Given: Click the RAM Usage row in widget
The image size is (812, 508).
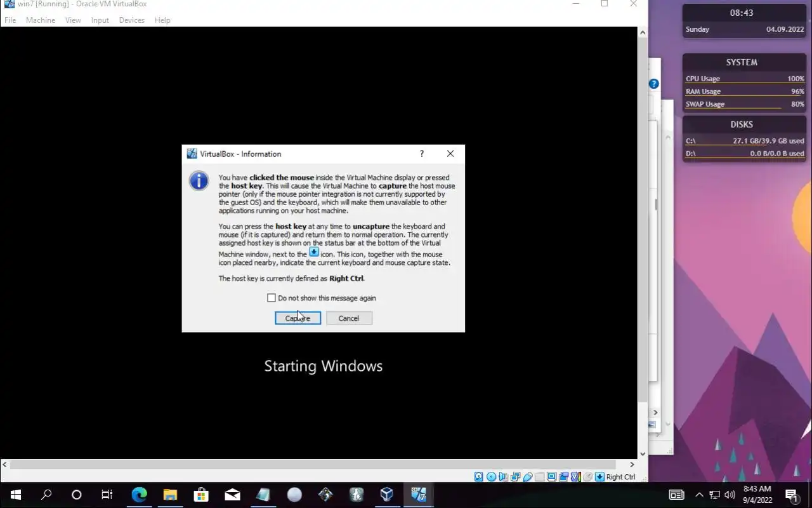Looking at the screenshot, I should point(745,91).
